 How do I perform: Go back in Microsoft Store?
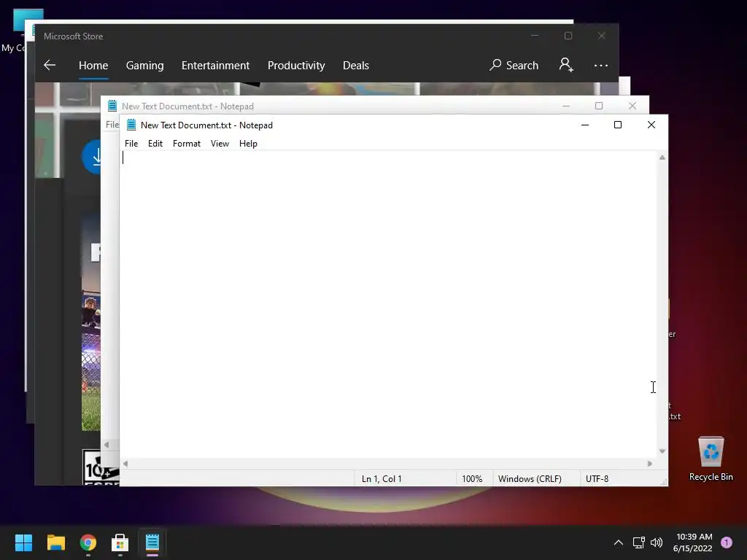click(x=50, y=65)
